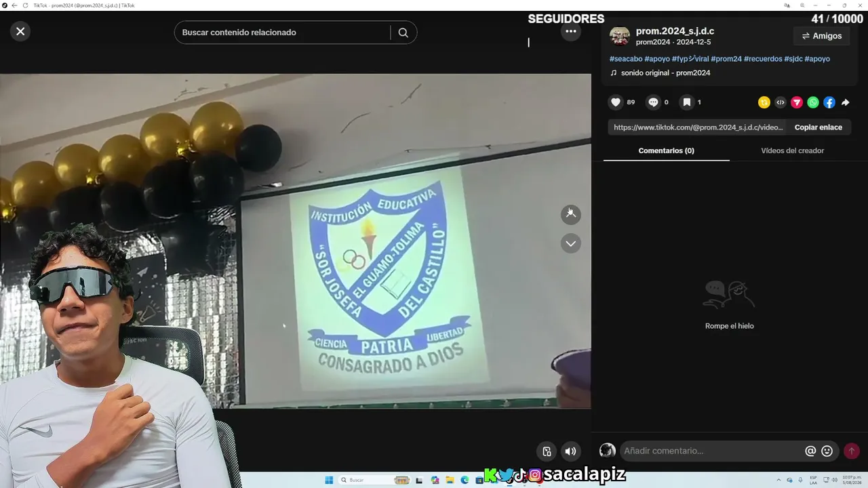This screenshot has width=868, height=488.
Task: Switch to the 'Vídeos del creador' tab
Action: coord(792,150)
